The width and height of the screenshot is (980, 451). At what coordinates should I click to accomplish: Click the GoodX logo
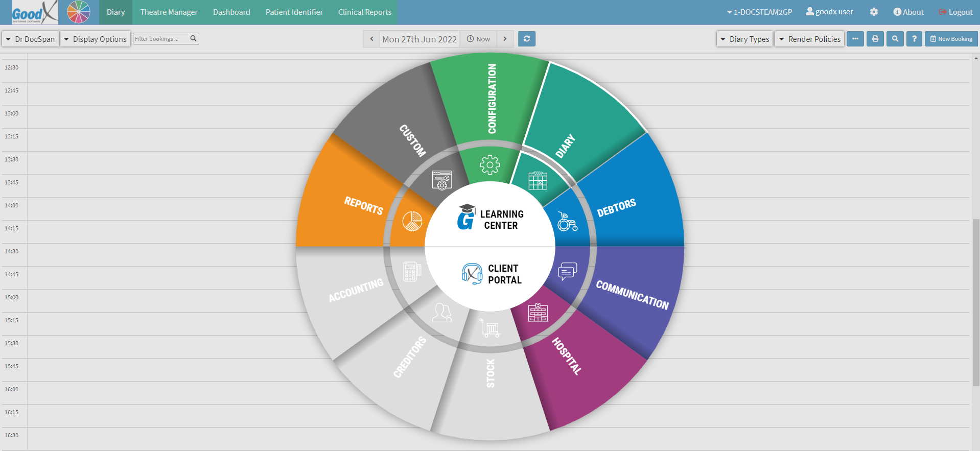coord(35,12)
